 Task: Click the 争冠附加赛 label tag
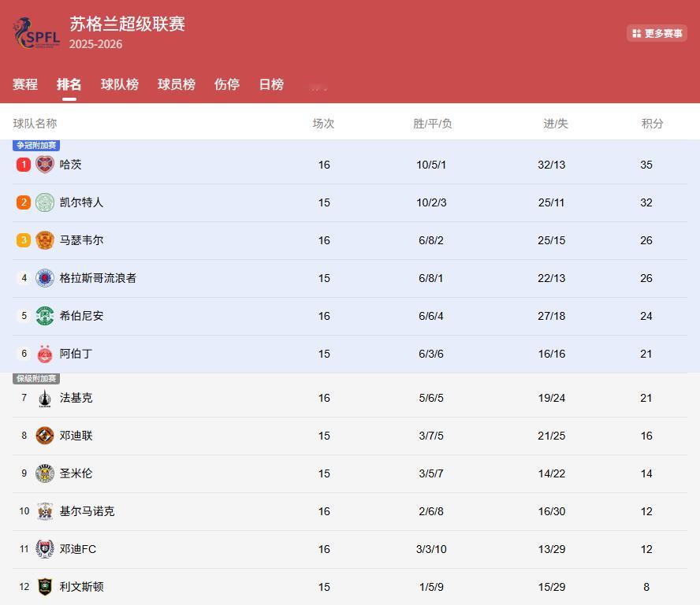click(36, 146)
